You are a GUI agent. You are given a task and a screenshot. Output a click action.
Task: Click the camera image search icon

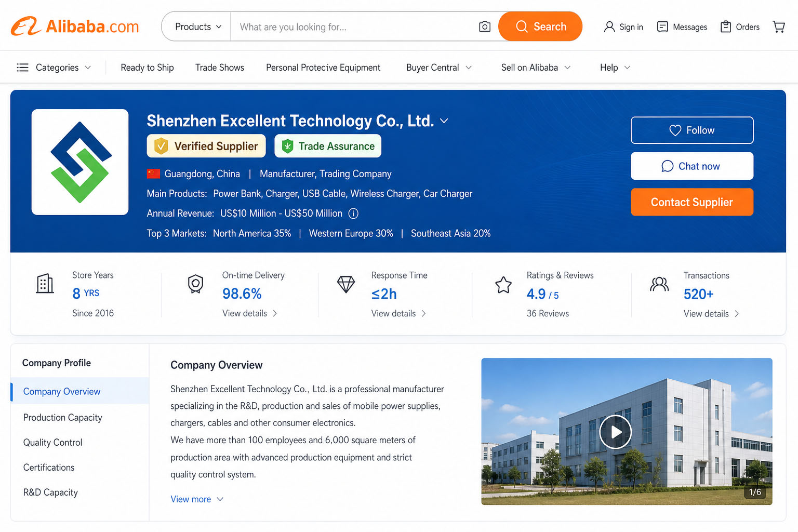(485, 26)
